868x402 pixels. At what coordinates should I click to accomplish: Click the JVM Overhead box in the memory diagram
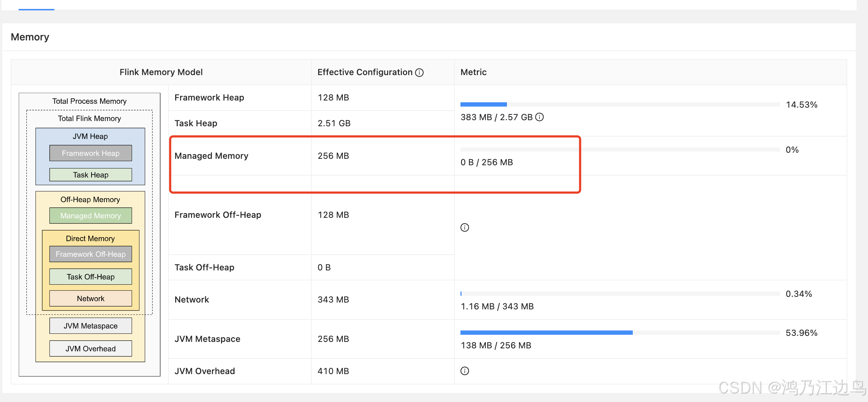(90, 349)
